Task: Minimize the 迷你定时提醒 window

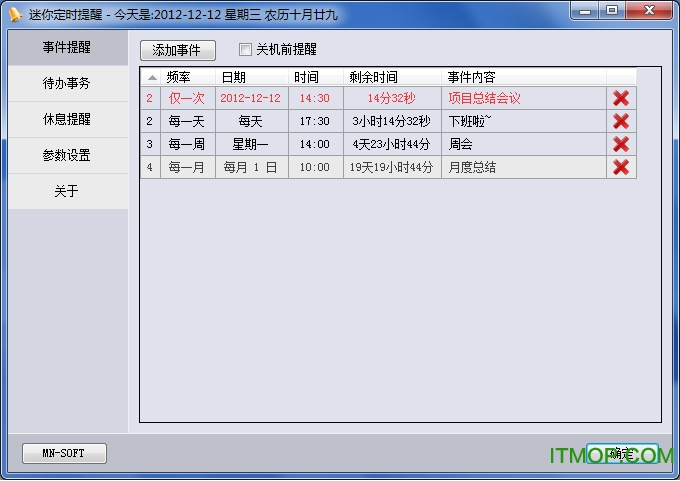Action: pos(585,11)
